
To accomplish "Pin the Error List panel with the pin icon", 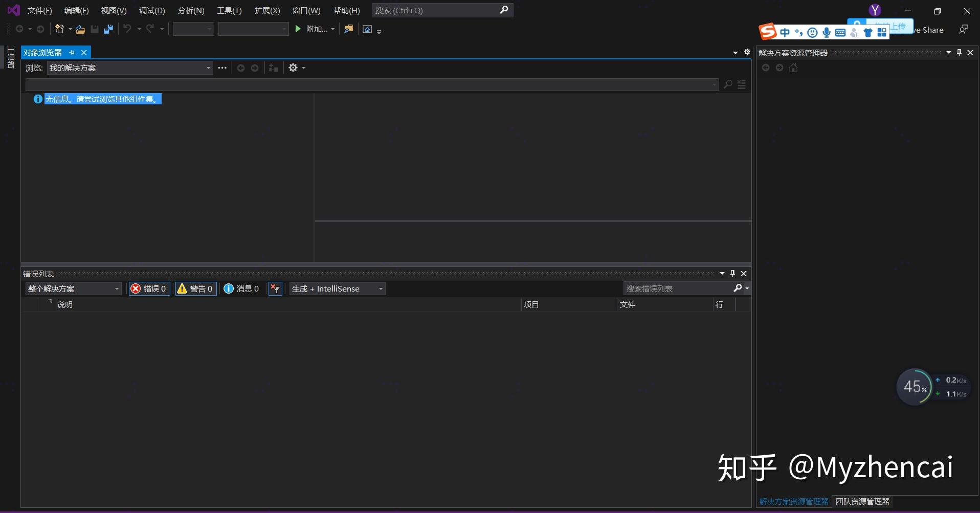I will tap(732, 274).
